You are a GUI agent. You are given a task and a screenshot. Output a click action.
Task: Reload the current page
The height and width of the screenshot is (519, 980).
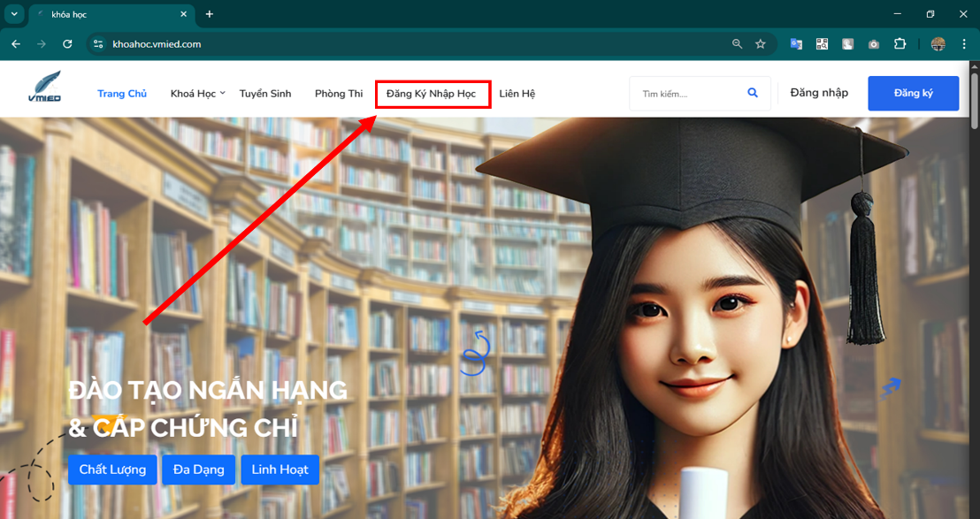click(67, 43)
